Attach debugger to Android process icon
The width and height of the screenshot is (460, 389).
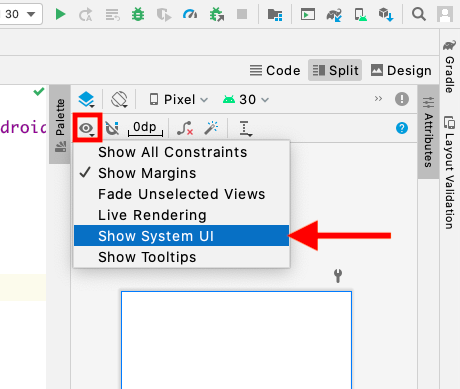[x=217, y=15]
